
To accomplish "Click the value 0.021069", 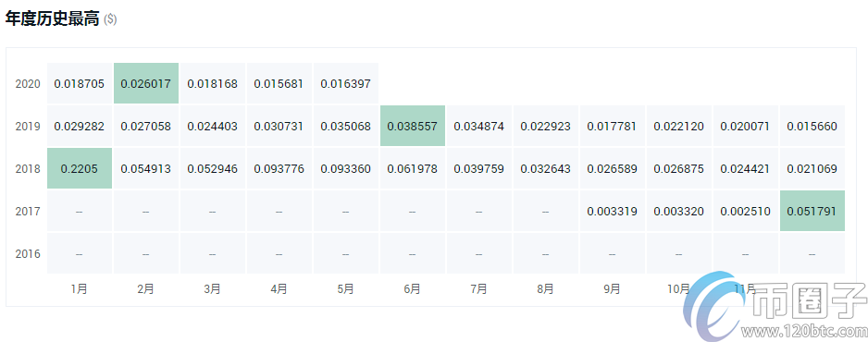I will pyautogui.click(x=812, y=169).
